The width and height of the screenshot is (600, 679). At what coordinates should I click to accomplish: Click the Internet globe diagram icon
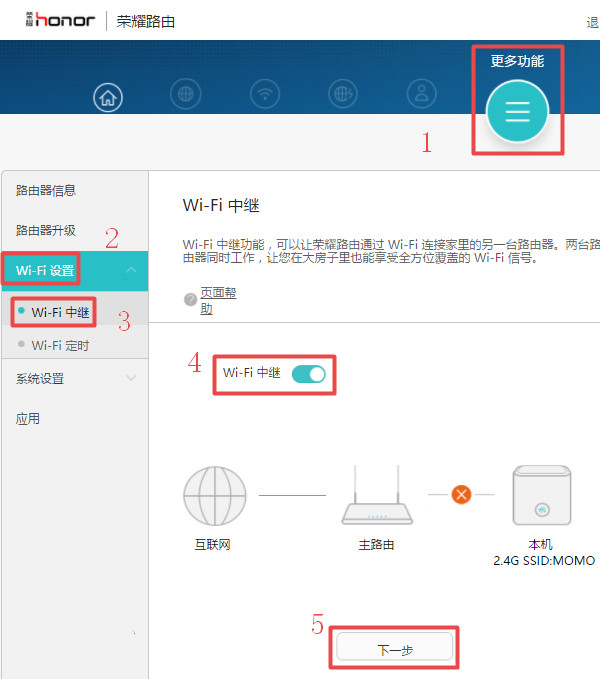click(215, 496)
